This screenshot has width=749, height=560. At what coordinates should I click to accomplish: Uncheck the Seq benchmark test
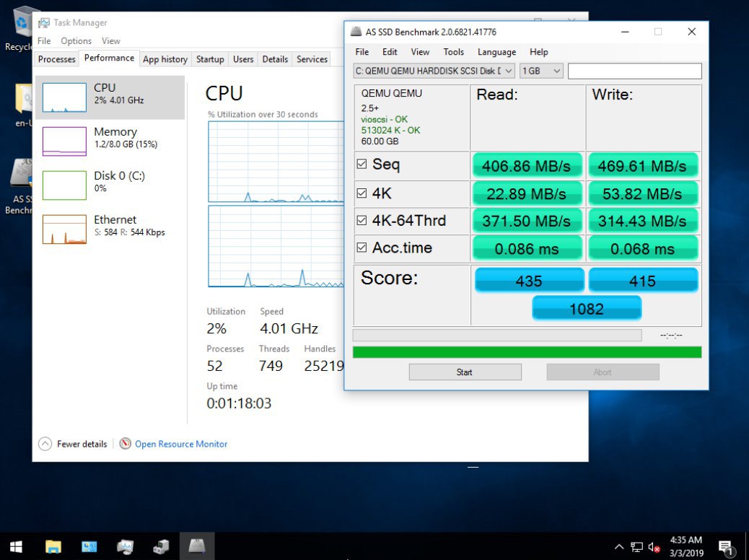click(x=362, y=165)
